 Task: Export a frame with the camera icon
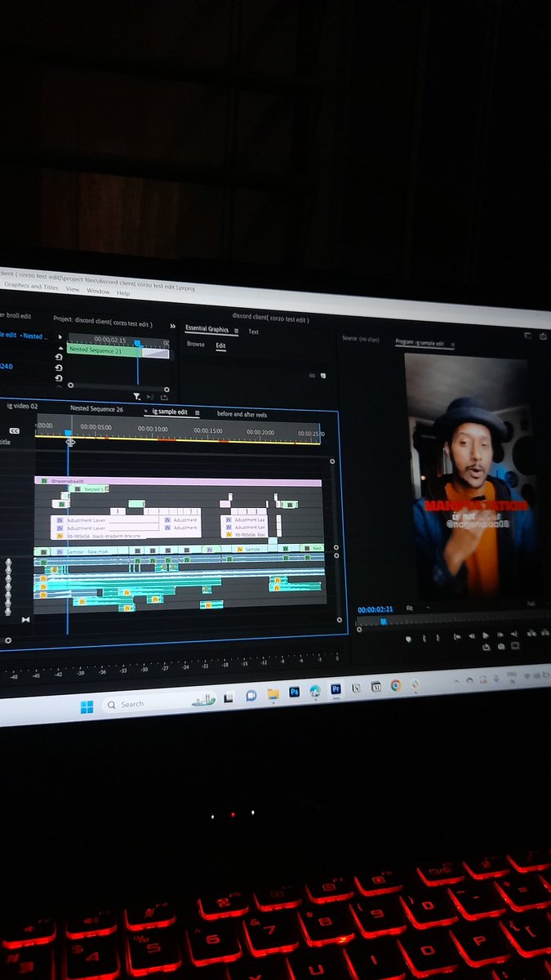(500, 647)
